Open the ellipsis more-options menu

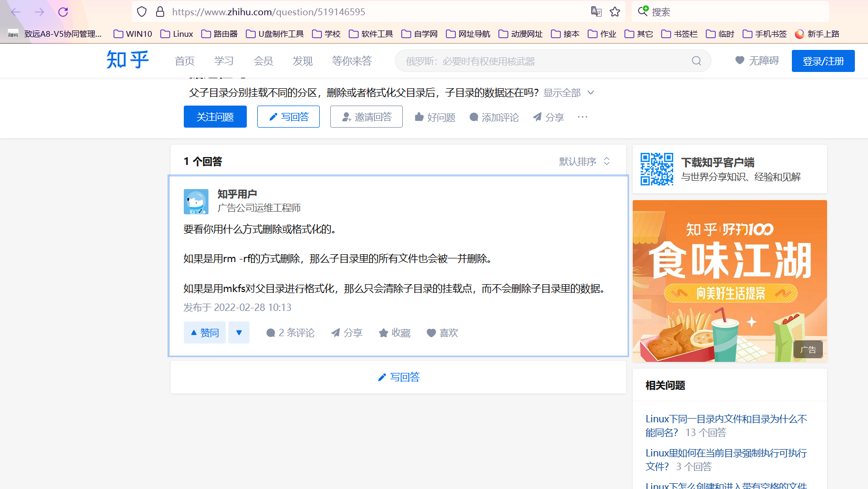582,117
